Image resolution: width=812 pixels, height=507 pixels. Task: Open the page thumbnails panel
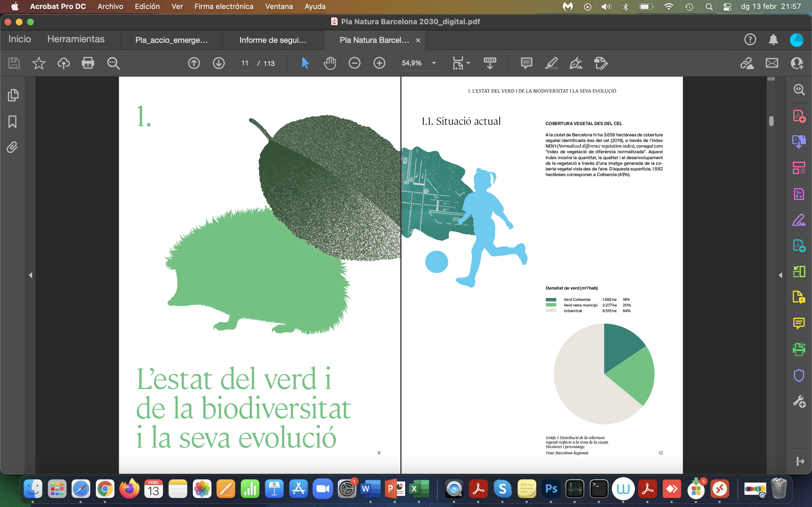click(13, 95)
